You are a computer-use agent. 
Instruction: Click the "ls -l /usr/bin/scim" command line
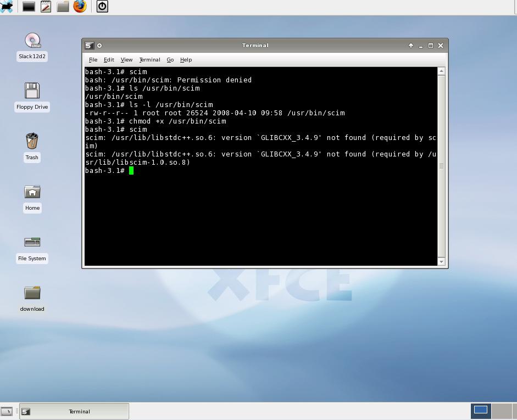click(149, 105)
